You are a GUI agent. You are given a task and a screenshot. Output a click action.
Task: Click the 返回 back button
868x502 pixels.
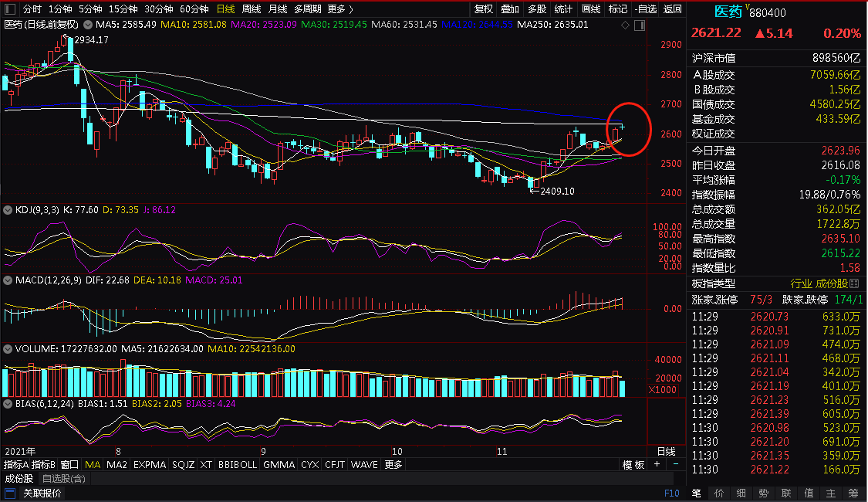tap(673, 8)
